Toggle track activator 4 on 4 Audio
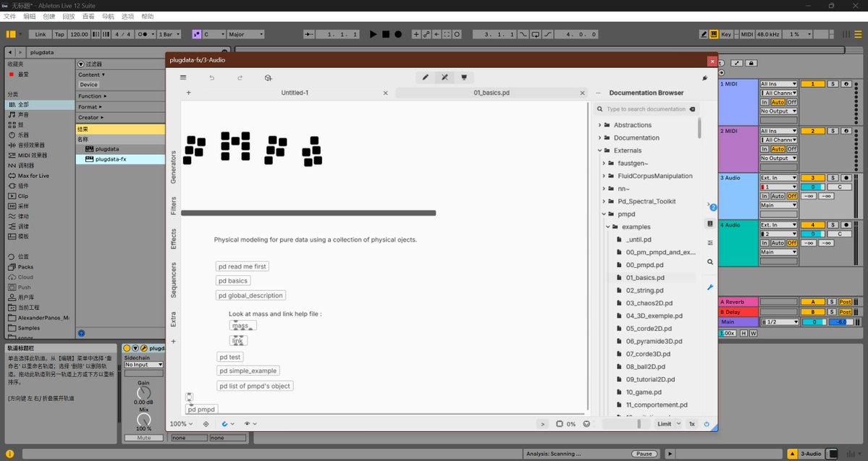This screenshot has width=868, height=461. 813,225
